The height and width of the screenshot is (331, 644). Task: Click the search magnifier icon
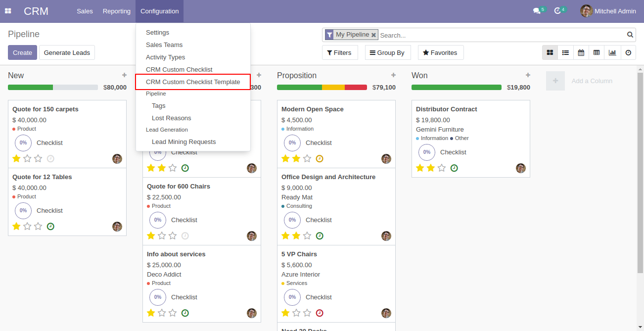pos(630,35)
